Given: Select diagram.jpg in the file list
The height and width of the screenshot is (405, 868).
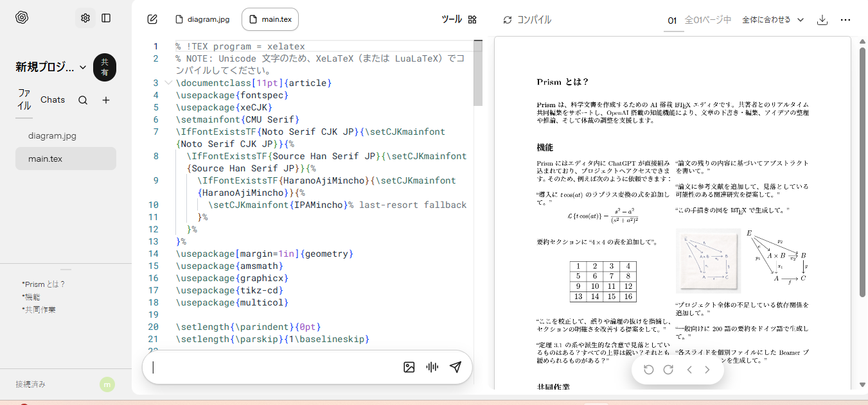Looking at the screenshot, I should point(52,135).
